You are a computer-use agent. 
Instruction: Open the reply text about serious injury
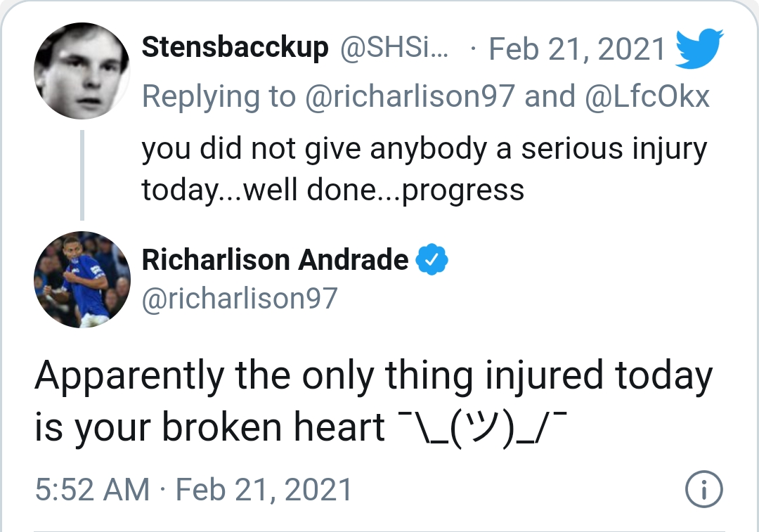pyautogui.click(x=424, y=169)
